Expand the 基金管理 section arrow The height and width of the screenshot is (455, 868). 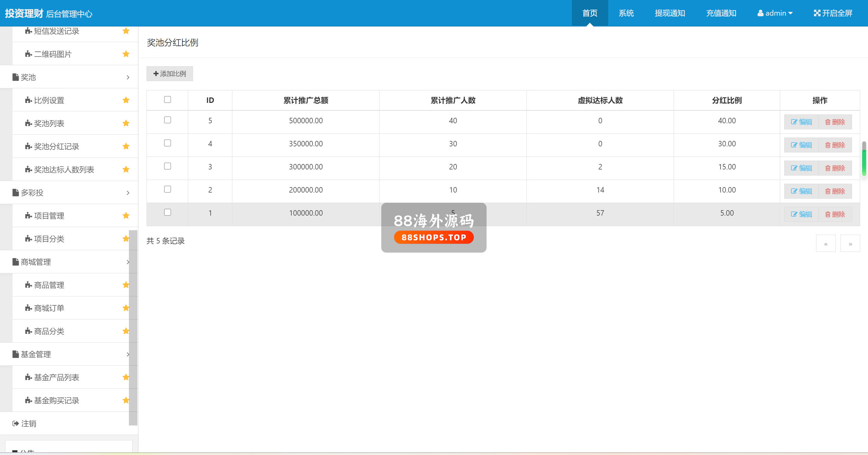pyautogui.click(x=128, y=354)
